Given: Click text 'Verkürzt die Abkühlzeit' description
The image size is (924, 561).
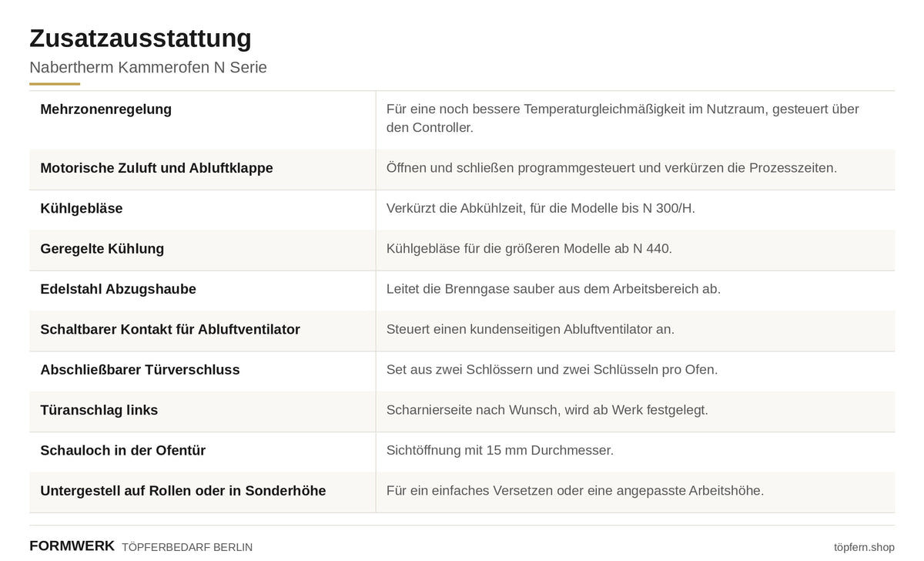Looking at the screenshot, I should pyautogui.click(x=541, y=208).
